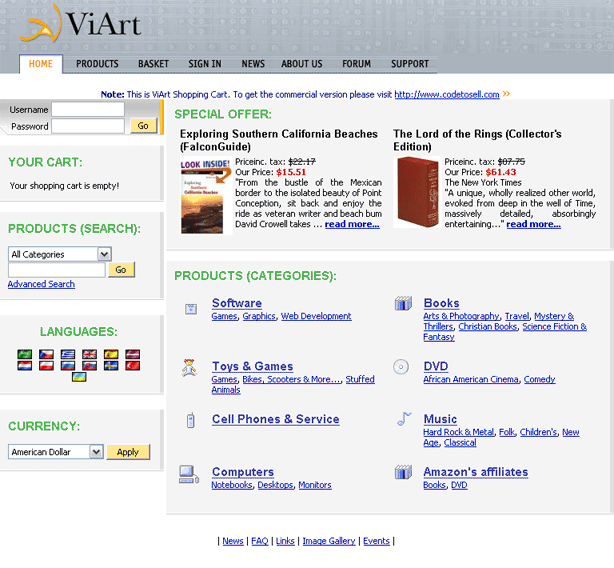
Task: Open the Graphics subcategory link
Action: tap(259, 316)
